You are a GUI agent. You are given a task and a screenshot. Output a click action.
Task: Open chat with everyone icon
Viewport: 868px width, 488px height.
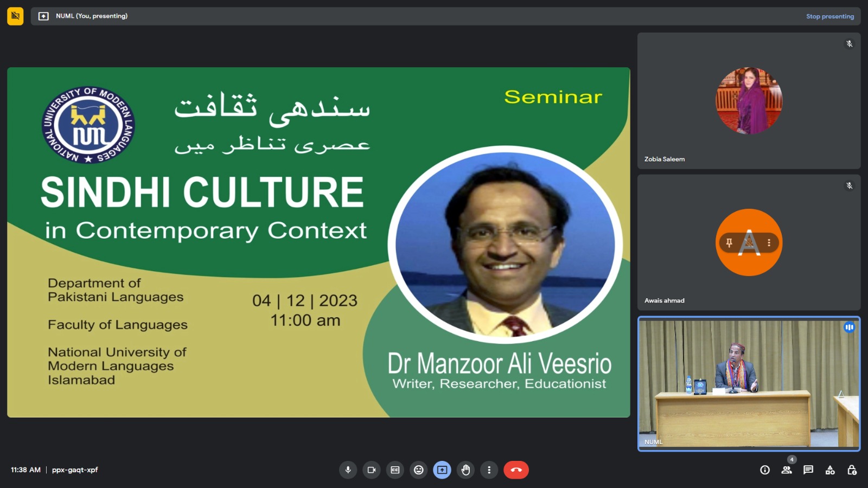coord(808,470)
